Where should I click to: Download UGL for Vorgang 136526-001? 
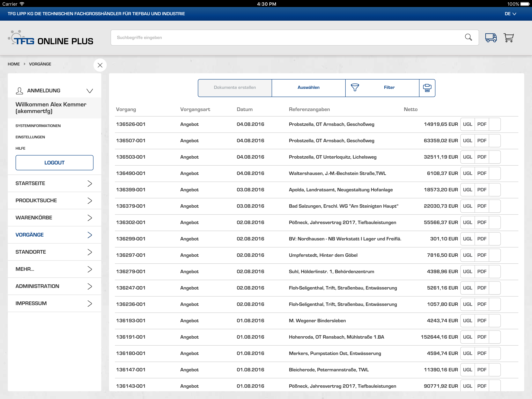pos(467,124)
